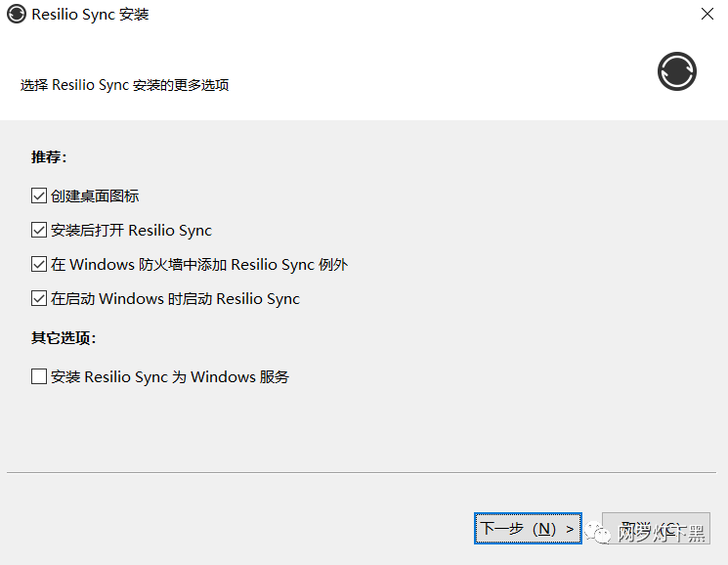
Task: Close the Resilio Sync installer window
Action: pyautogui.click(x=707, y=14)
